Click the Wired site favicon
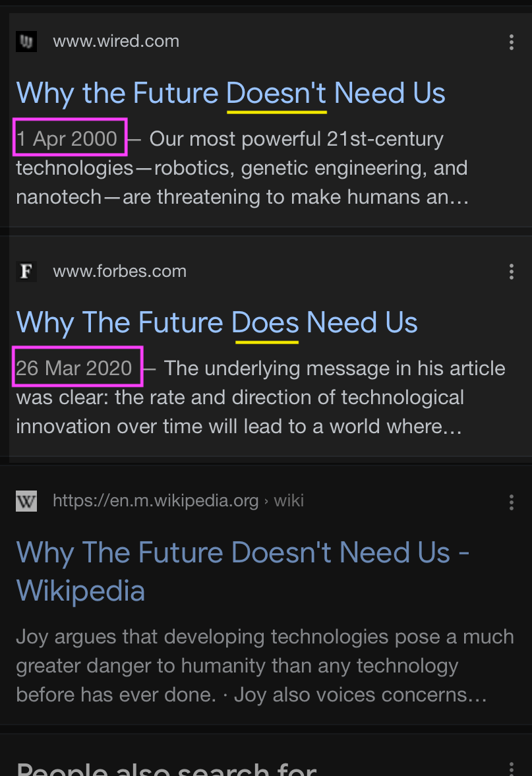The width and height of the screenshot is (532, 776). click(26, 42)
